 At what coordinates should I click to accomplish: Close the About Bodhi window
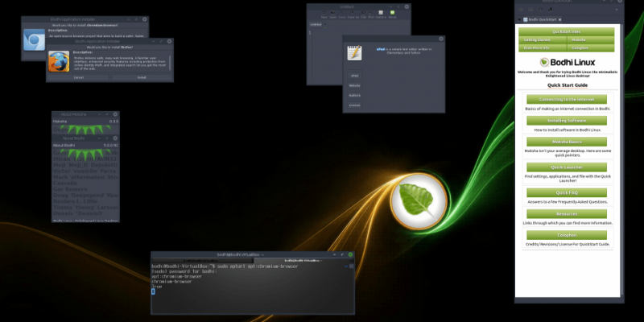click(x=115, y=138)
